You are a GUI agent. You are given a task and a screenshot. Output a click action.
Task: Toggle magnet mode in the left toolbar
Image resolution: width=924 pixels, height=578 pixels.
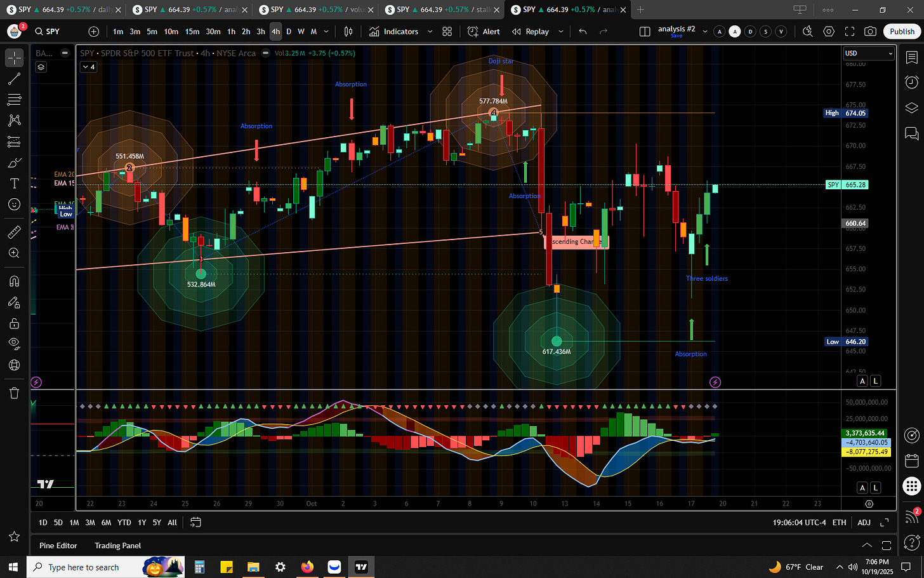[14, 281]
